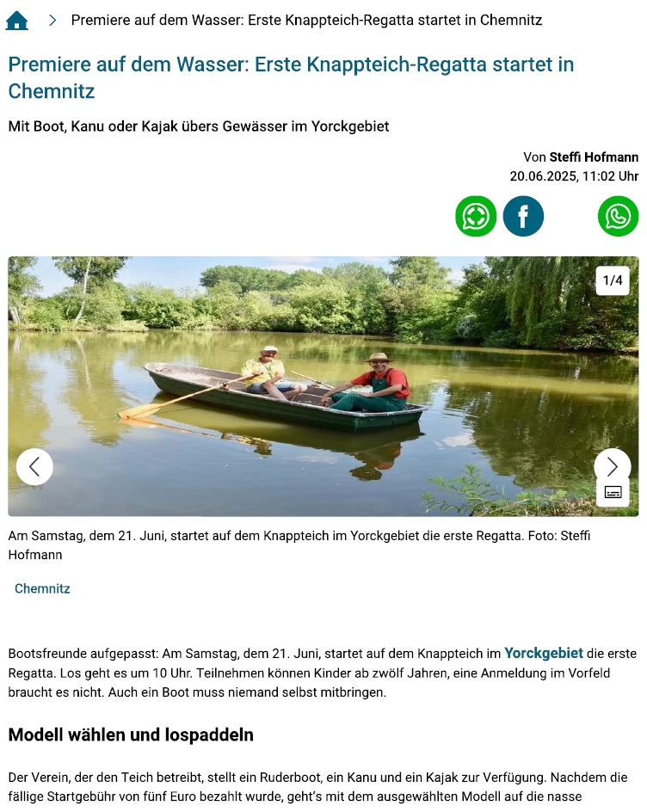The image size is (647, 812).
Task: Click the intro paragraph starting with Bootsfreunde
Action: click(322, 673)
